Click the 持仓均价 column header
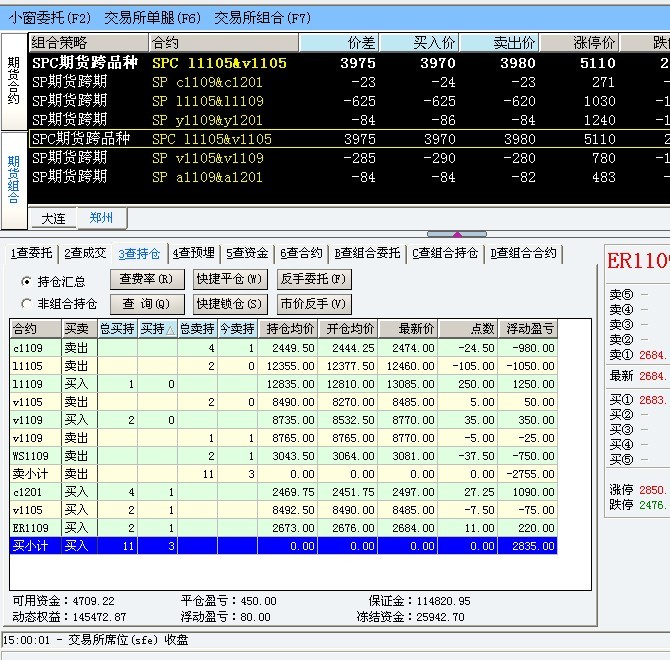Screen dimensions: 670x660 tap(288, 329)
